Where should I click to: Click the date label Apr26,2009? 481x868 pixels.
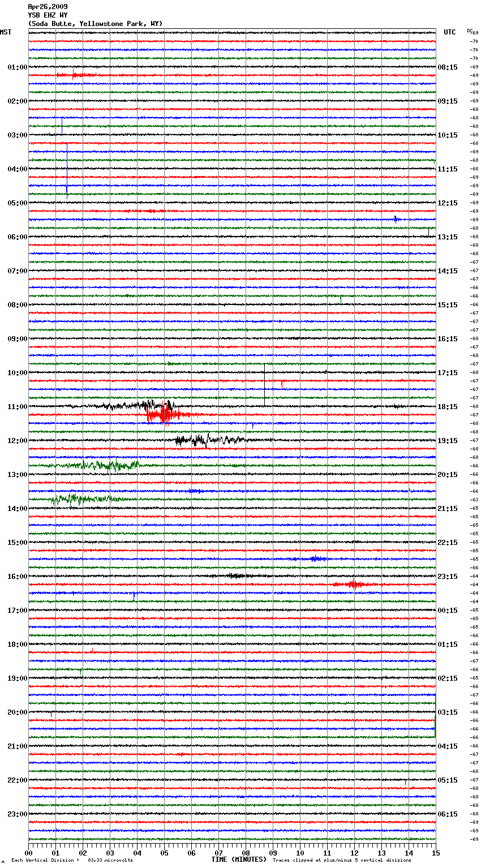[48, 7]
